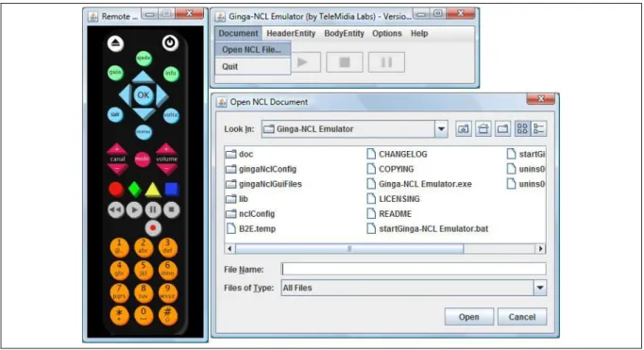Click the rewind button on remote

[116, 210]
